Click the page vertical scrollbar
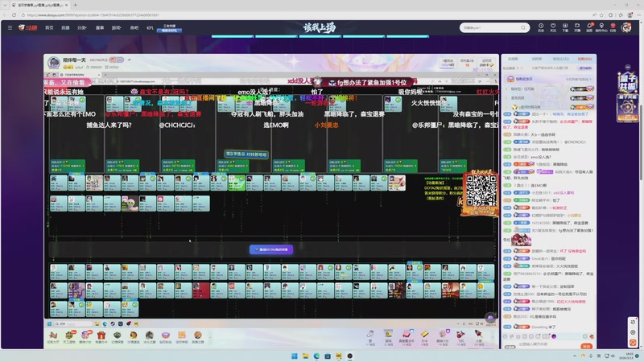644x362 pixels. 642,144
